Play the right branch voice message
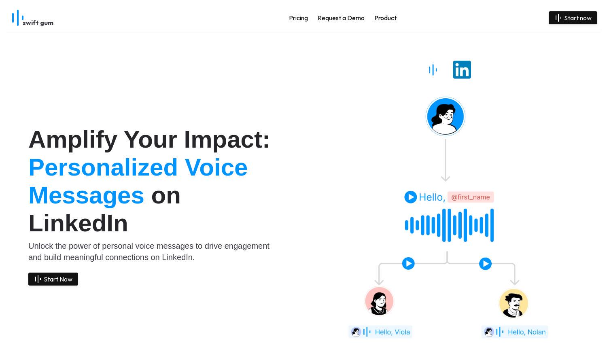 (485, 264)
